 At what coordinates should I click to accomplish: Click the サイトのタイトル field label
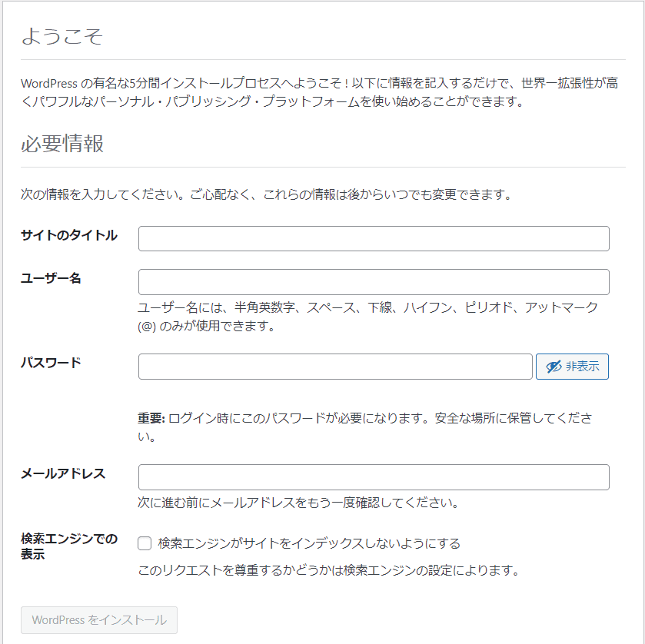coord(69,235)
